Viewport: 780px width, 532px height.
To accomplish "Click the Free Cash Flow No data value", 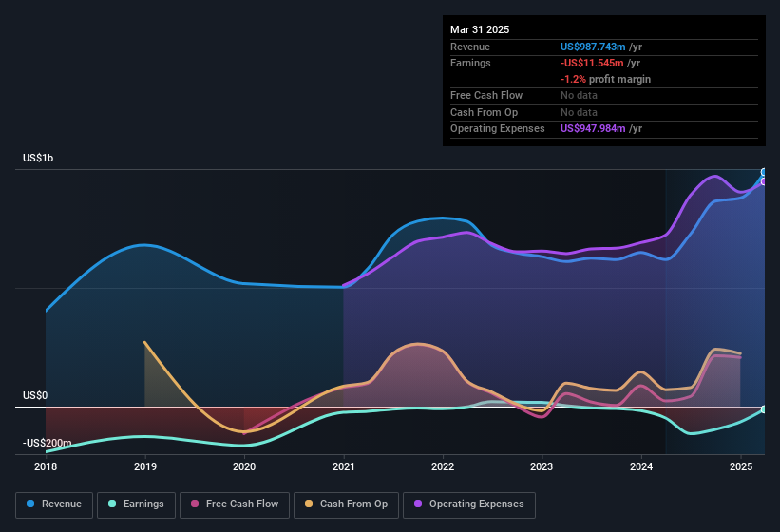I will (579, 95).
